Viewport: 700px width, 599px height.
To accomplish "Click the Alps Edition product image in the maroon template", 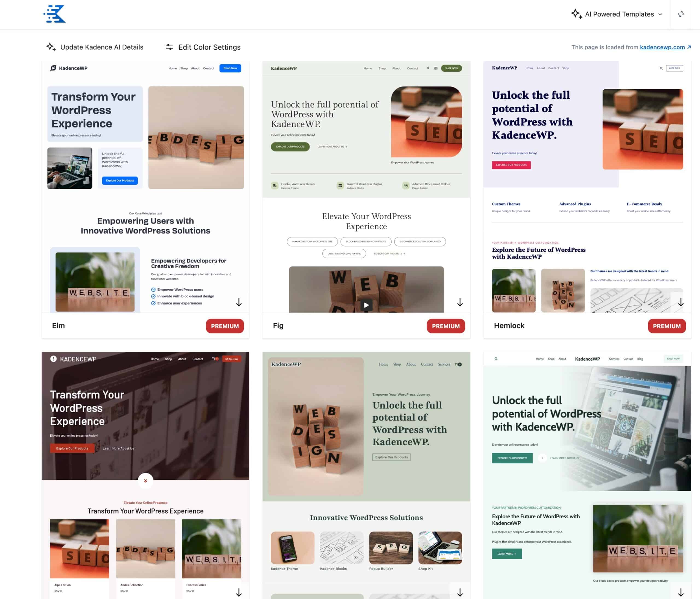I will tap(80, 549).
